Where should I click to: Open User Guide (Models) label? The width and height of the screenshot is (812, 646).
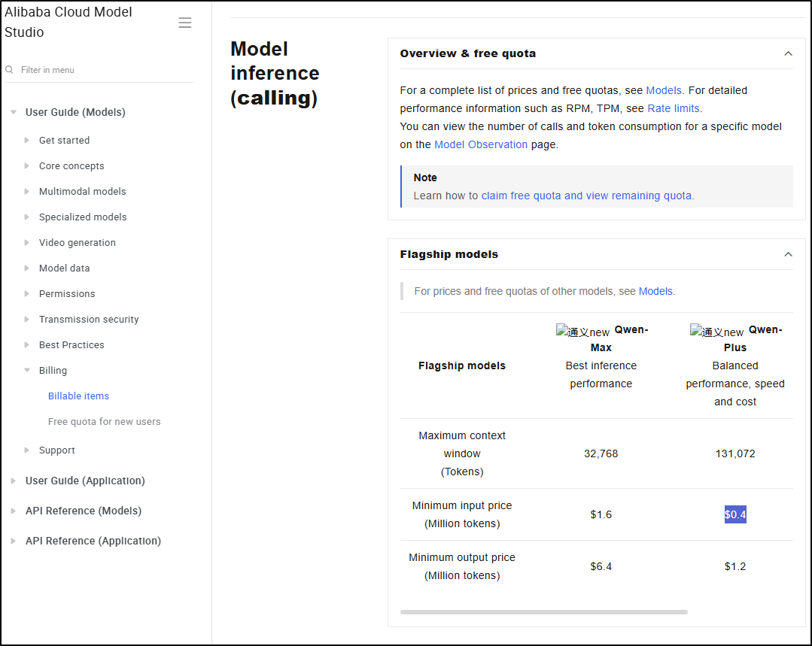(75, 112)
